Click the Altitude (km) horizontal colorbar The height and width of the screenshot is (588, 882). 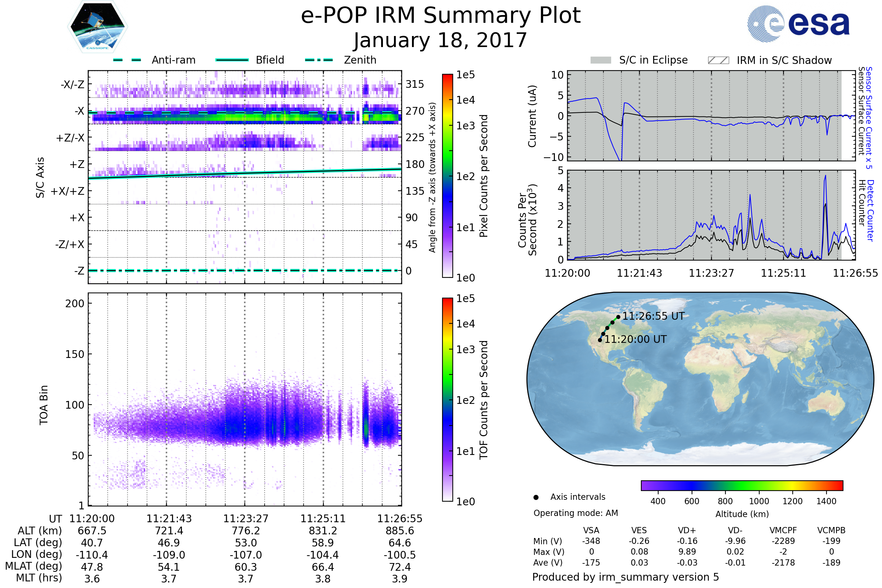(742, 485)
